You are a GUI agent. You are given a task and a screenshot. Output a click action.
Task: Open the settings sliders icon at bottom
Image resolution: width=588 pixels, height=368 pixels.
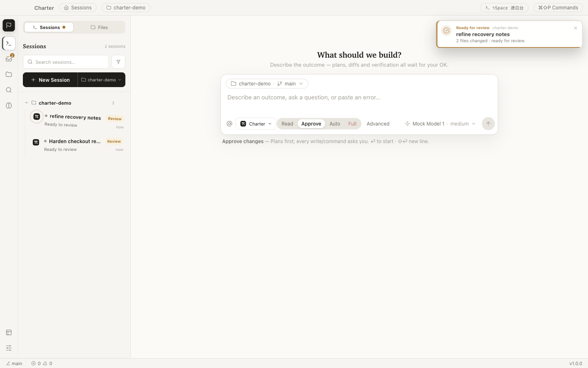(9, 348)
